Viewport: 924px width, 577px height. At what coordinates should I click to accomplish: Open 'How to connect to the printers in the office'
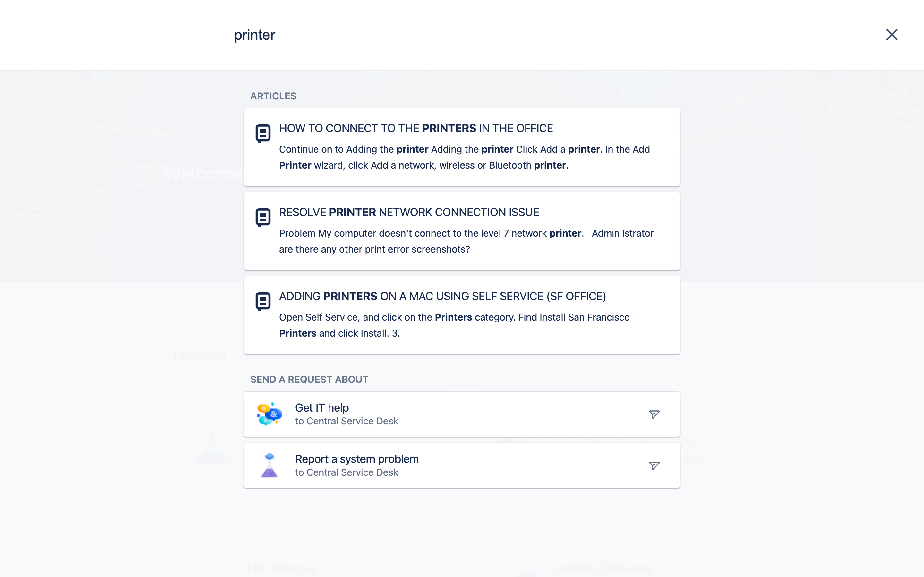[416, 128]
